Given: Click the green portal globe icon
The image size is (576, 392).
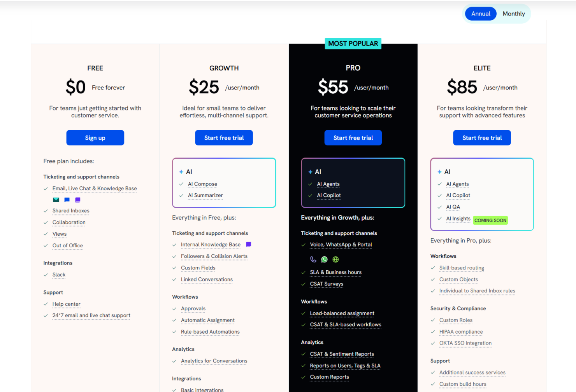Looking at the screenshot, I should click(x=335, y=259).
